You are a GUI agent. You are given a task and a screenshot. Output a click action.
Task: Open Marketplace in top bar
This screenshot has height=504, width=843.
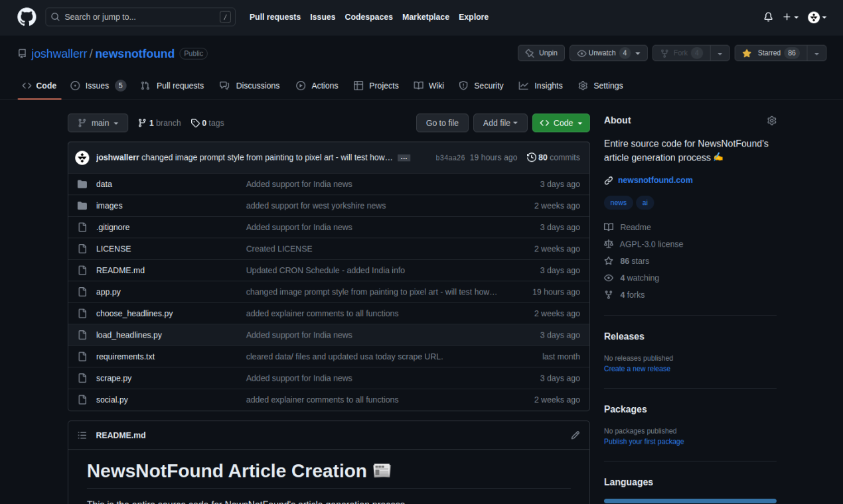click(x=425, y=17)
